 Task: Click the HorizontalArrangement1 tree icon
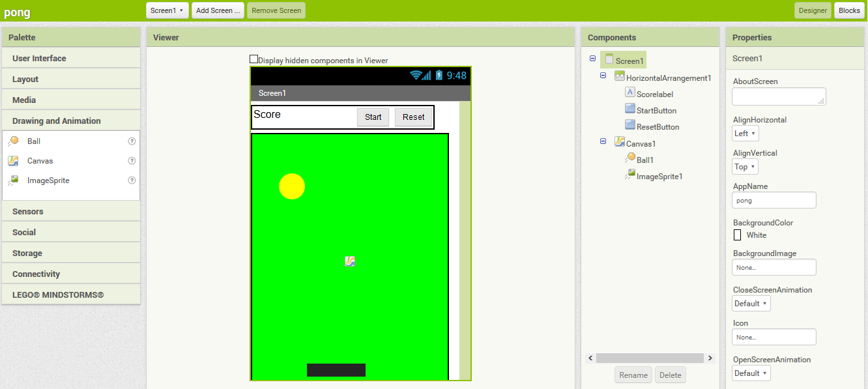[620, 76]
